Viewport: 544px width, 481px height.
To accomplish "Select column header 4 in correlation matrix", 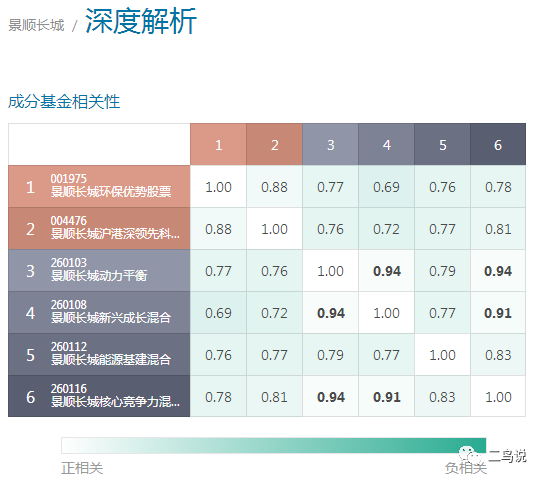I will point(386,144).
